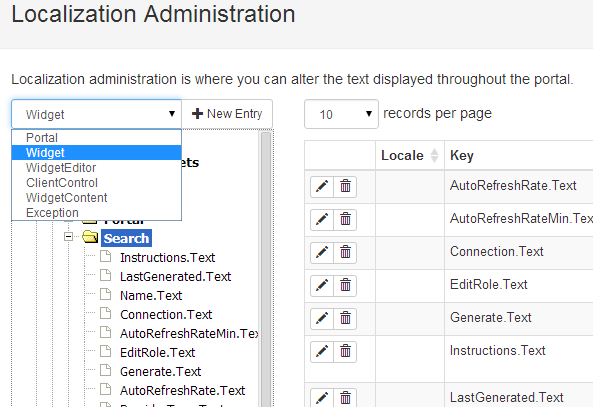This screenshot has width=593, height=407.
Task: Delete the AutoRefreshRate.Text entry trash icon
Action: 345,186
